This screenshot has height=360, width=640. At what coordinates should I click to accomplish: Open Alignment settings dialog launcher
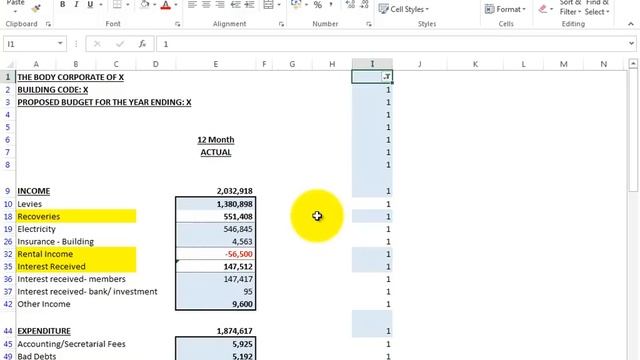[x=281, y=24]
